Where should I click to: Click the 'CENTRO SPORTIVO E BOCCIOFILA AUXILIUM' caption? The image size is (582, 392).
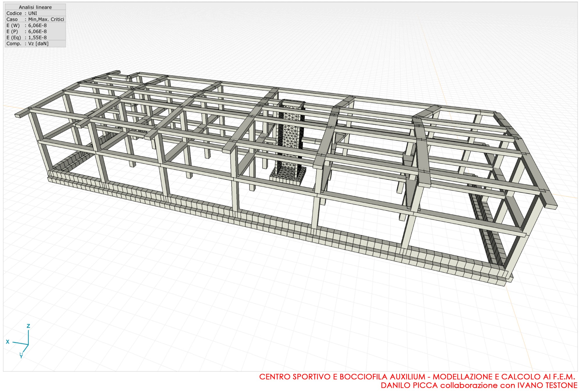(x=342, y=377)
